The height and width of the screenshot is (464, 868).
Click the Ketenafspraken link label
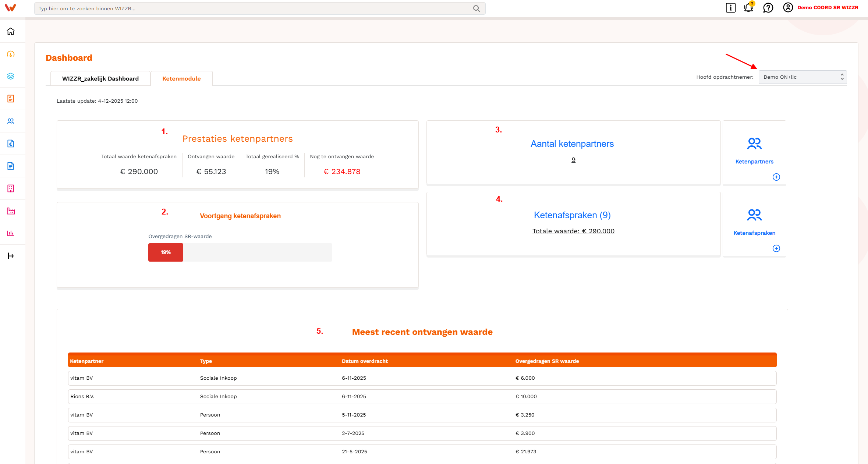coord(754,233)
